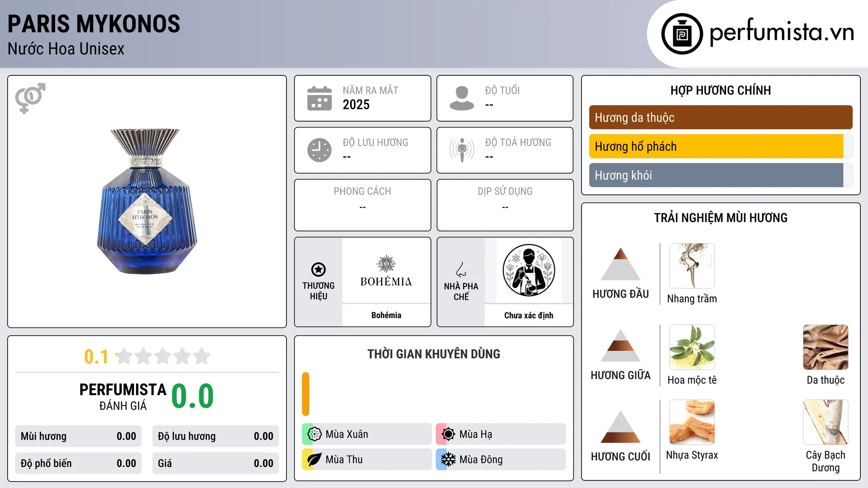Click the Phong cách card

pos(362,205)
